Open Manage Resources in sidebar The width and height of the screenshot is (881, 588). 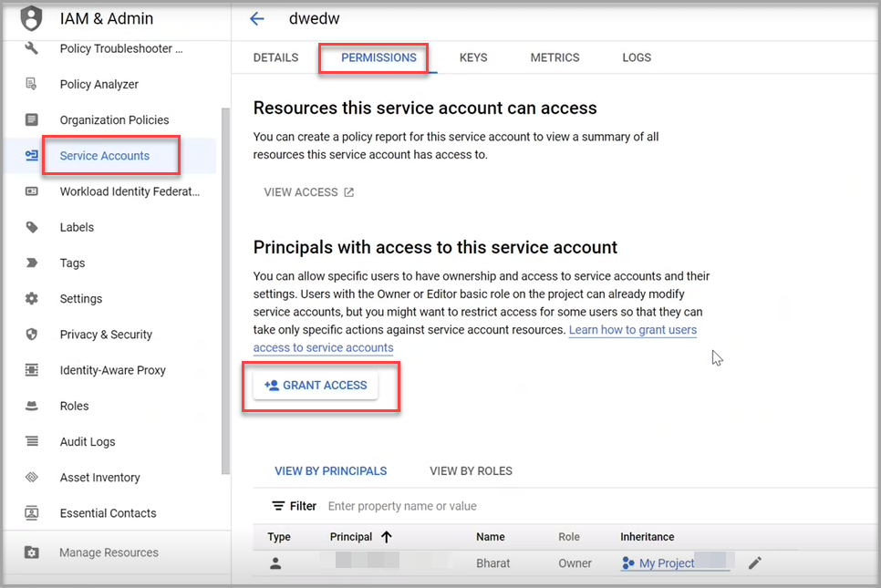click(x=109, y=552)
